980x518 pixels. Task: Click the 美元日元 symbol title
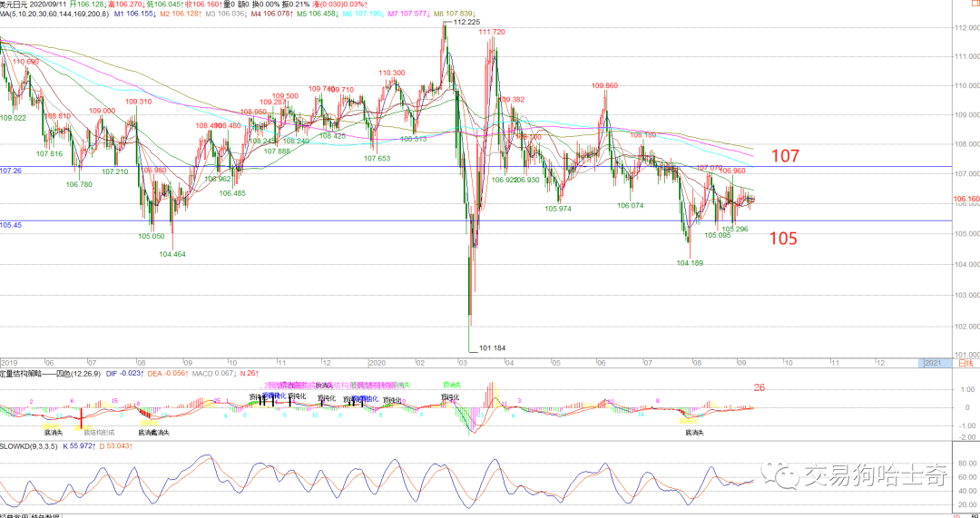pos(14,4)
